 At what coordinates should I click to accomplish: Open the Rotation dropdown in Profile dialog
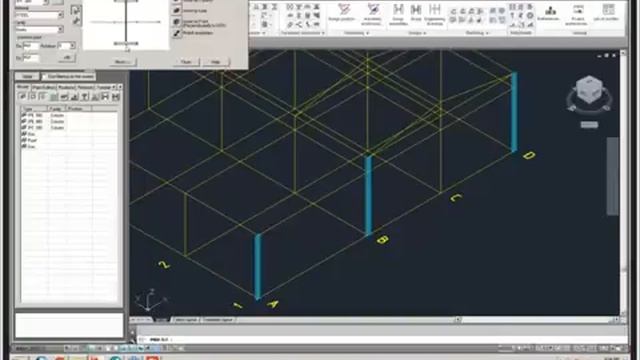(72, 46)
